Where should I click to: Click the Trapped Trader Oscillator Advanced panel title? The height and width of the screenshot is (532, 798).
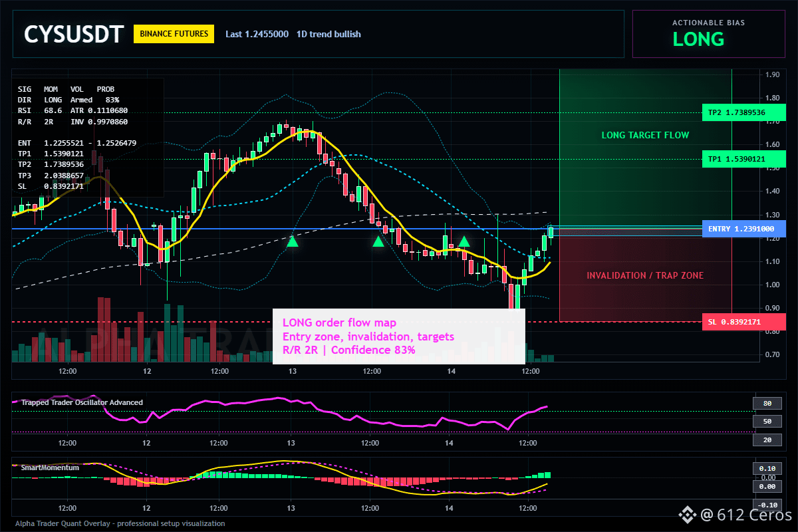(82, 402)
